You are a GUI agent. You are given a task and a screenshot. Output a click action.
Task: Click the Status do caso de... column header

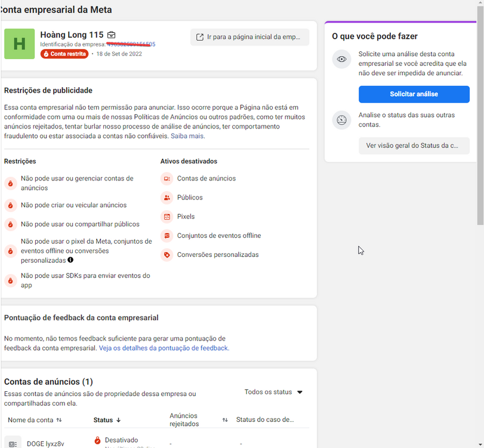[x=265, y=419]
